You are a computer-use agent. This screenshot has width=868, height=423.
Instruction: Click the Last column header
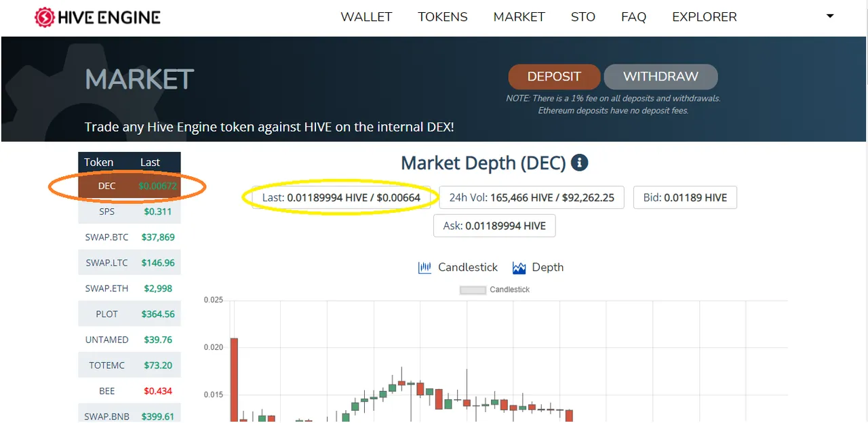click(x=150, y=163)
